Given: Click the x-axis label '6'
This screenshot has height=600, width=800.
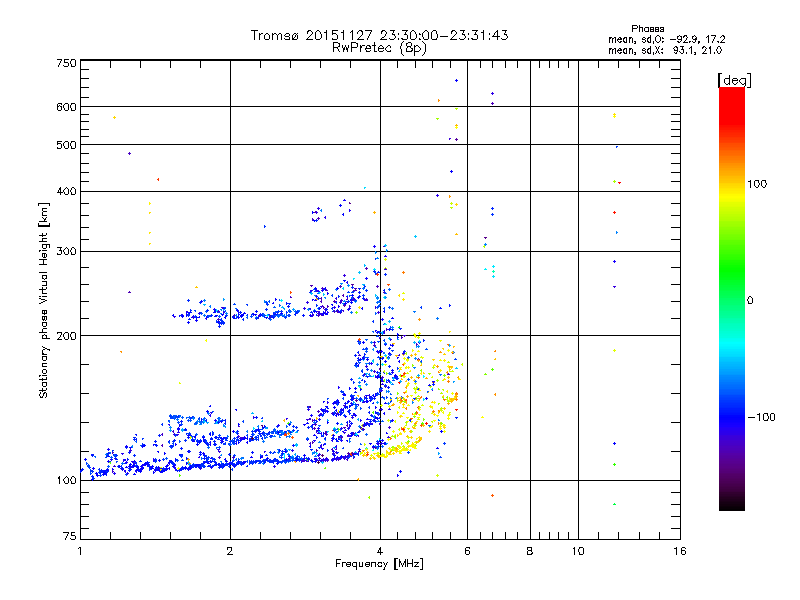Looking at the screenshot, I should click(467, 551).
